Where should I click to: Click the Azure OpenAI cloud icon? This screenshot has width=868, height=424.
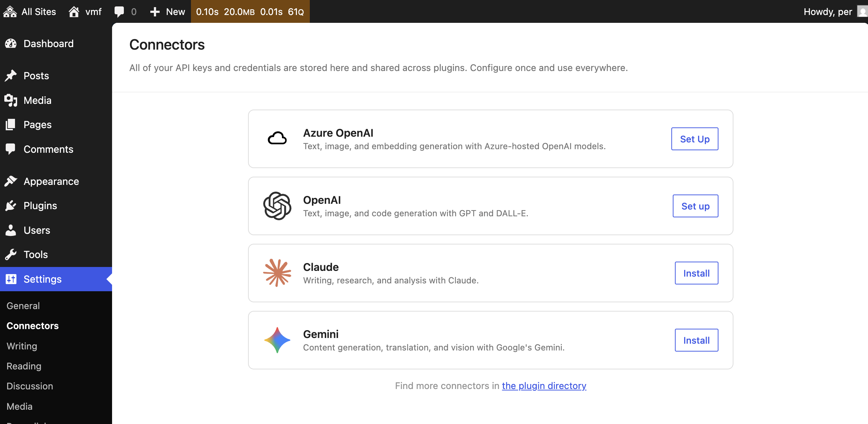pos(277,138)
